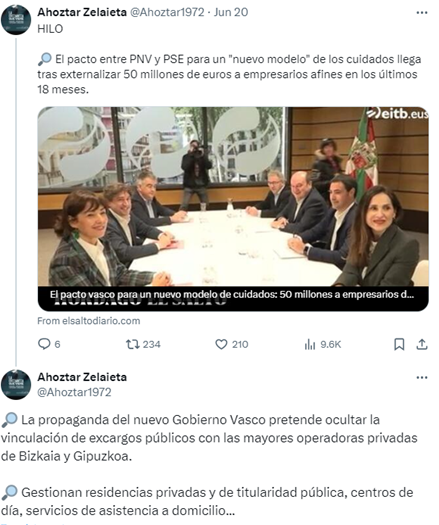Open the article preview image from eitb.eus
439x525 pixels.
233,196
